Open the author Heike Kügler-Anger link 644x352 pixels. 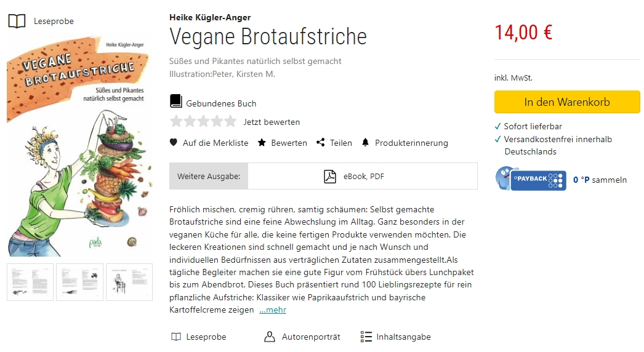(x=210, y=17)
